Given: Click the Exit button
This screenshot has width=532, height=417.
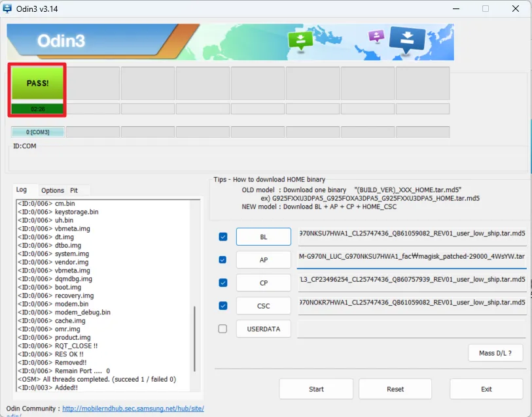Looking at the screenshot, I should (x=486, y=389).
